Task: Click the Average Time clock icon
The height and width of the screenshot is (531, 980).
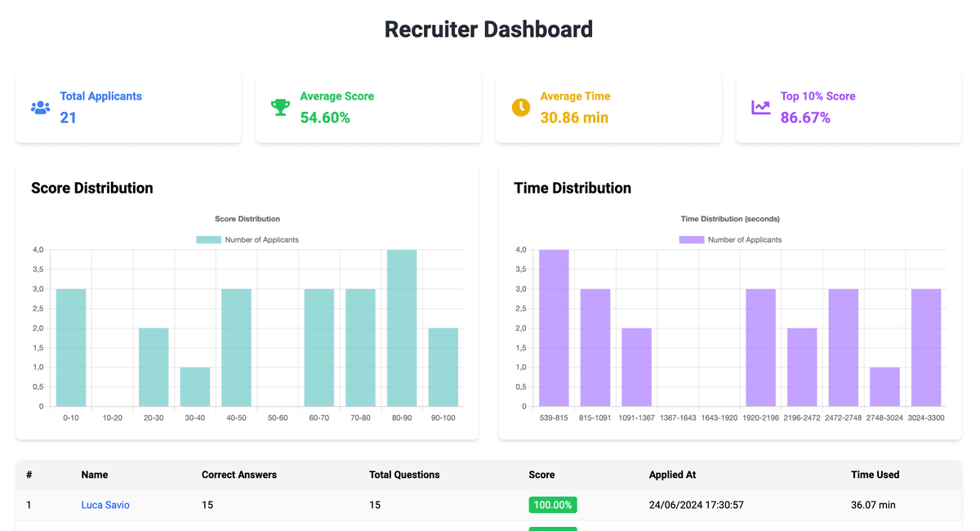Action: pyautogui.click(x=521, y=107)
